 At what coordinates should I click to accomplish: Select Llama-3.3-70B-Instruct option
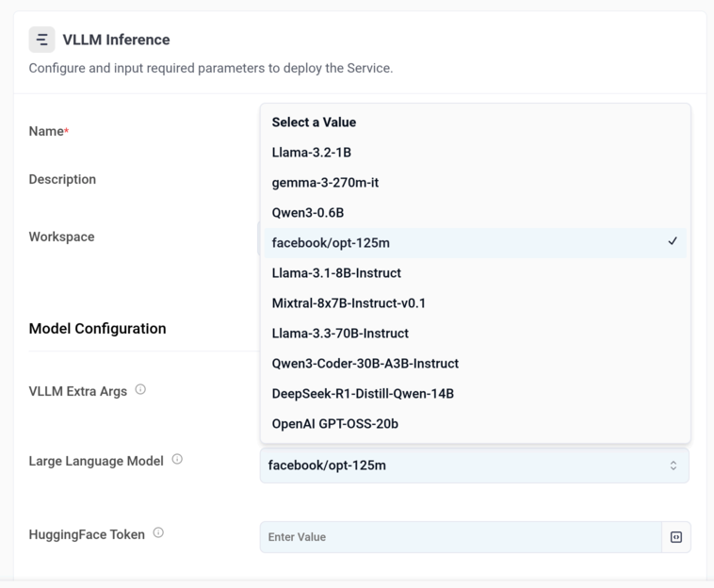click(x=476, y=333)
